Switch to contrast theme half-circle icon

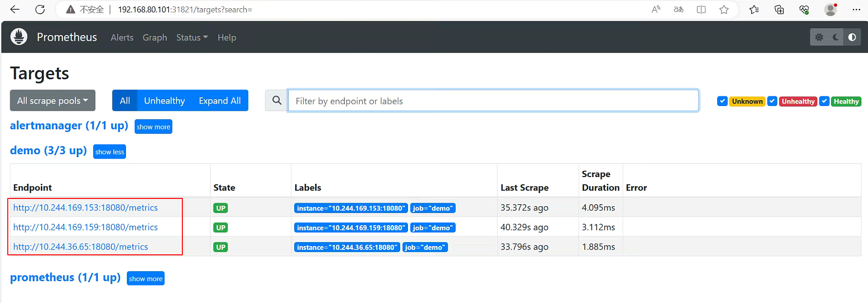(x=852, y=37)
